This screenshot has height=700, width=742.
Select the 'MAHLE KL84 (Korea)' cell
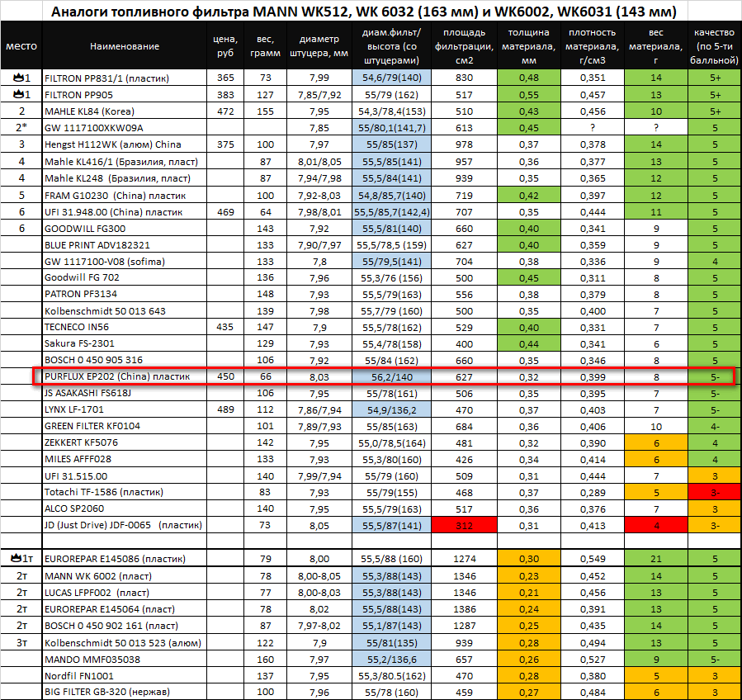pyautogui.click(x=125, y=111)
